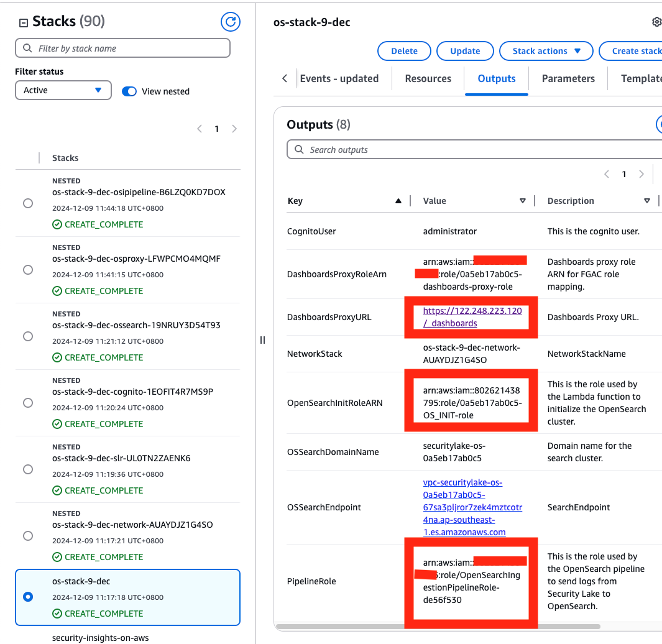Select os-stack-9-dec-slr stack radio button
This screenshot has height=644, width=662.
tap(28, 469)
